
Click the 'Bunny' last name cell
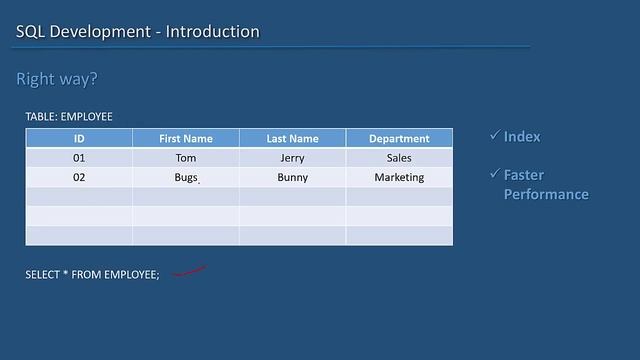tap(293, 177)
